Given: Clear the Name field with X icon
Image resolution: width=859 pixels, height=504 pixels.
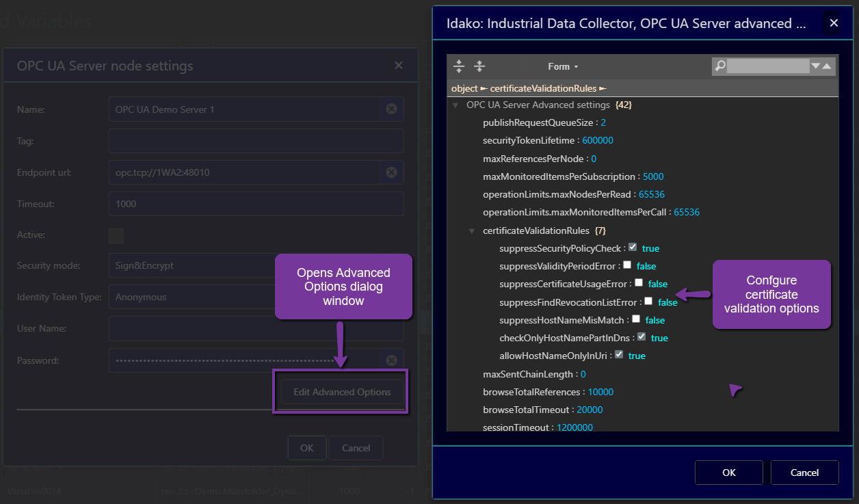Looking at the screenshot, I should (391, 109).
